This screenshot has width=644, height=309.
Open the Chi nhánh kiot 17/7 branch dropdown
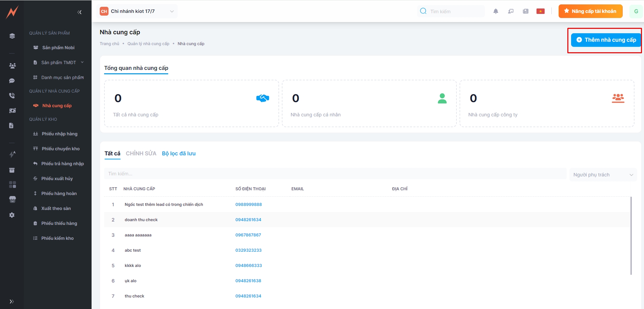coord(137,11)
